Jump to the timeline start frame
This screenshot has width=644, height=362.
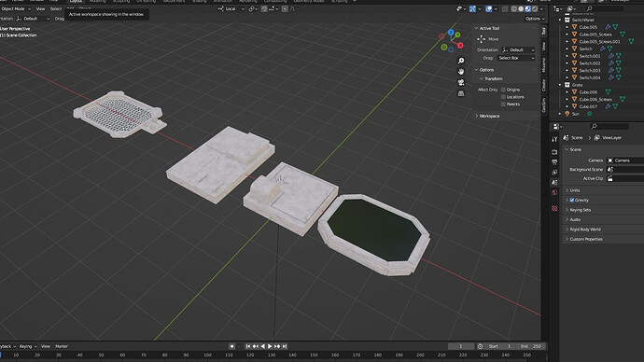[248, 346]
